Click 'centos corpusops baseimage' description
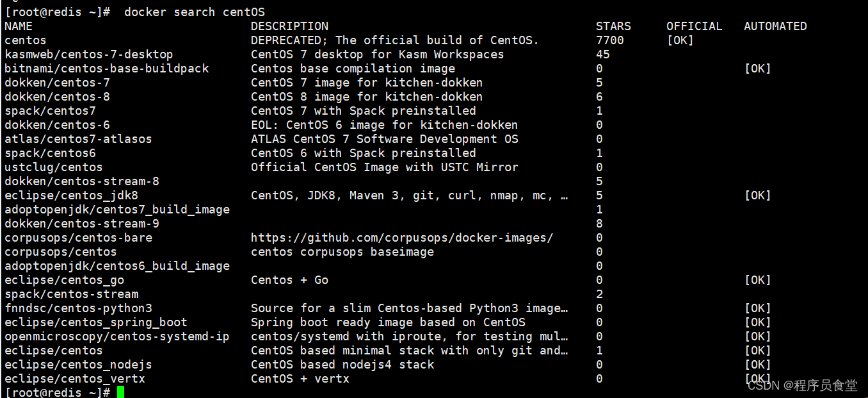868x398 pixels. (x=342, y=252)
